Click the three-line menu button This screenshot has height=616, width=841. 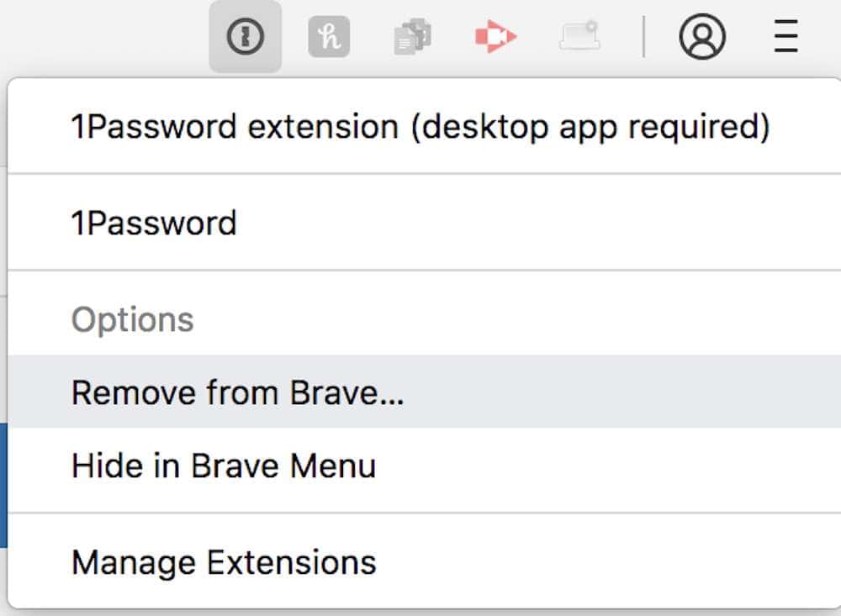785,38
